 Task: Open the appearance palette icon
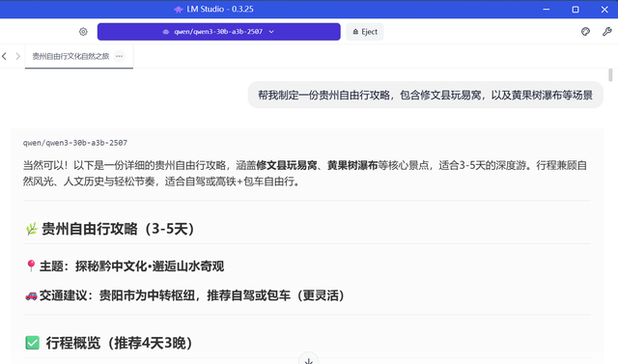tap(585, 32)
